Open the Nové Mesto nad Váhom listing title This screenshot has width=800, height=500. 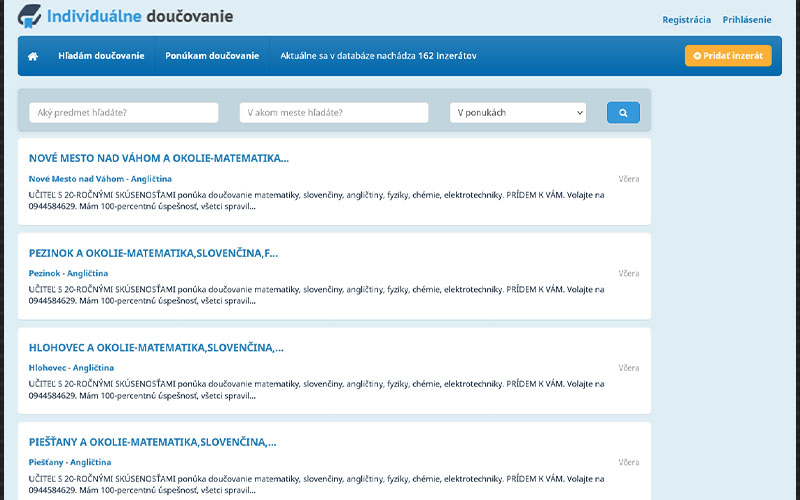[x=158, y=158]
